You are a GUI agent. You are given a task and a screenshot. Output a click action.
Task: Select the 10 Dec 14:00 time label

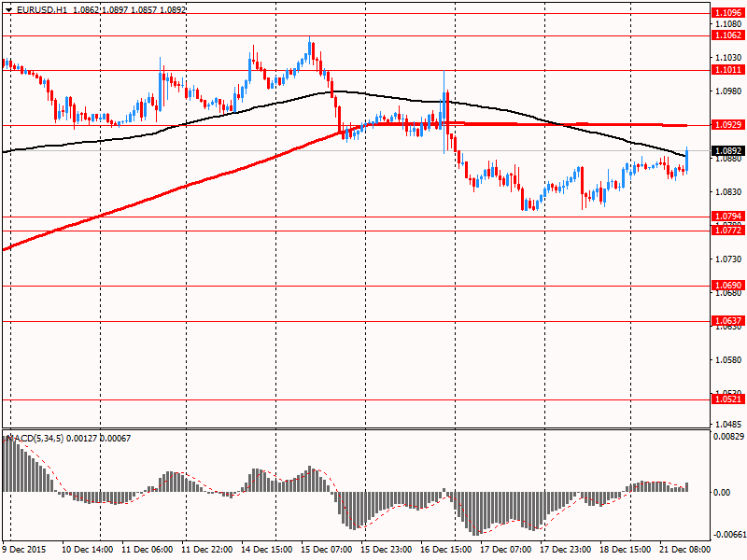tap(87, 549)
